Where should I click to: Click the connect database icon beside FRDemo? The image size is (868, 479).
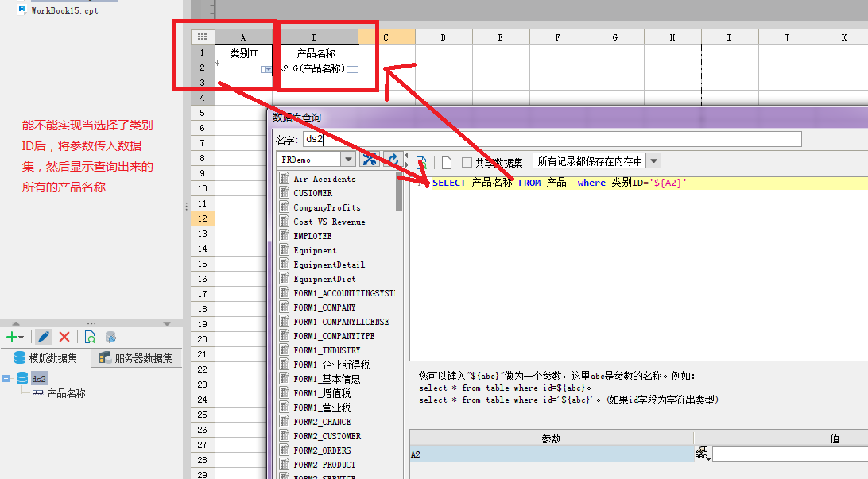370,160
